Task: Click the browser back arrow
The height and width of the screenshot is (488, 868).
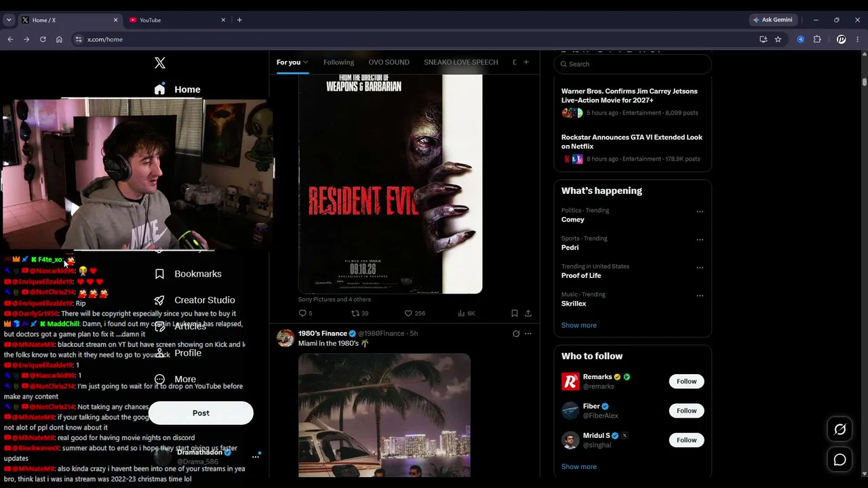Action: click(10, 39)
